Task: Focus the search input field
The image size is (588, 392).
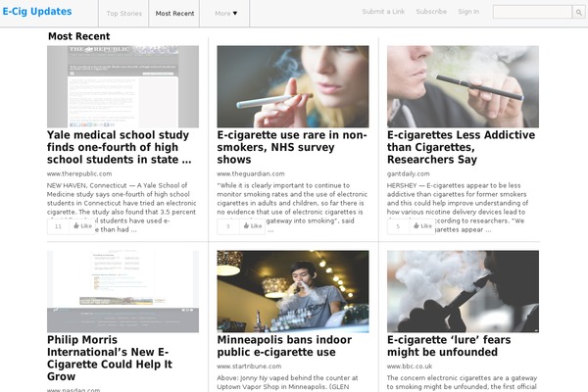Action: click(532, 12)
